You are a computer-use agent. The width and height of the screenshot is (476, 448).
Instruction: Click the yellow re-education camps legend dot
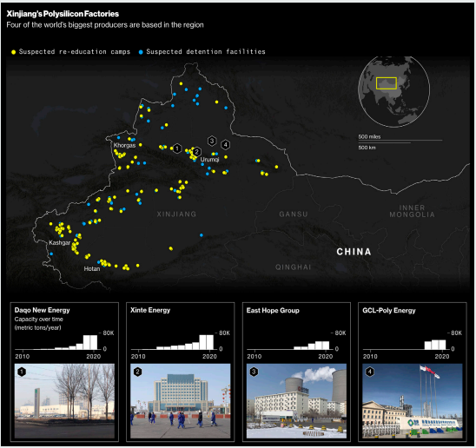13,52
